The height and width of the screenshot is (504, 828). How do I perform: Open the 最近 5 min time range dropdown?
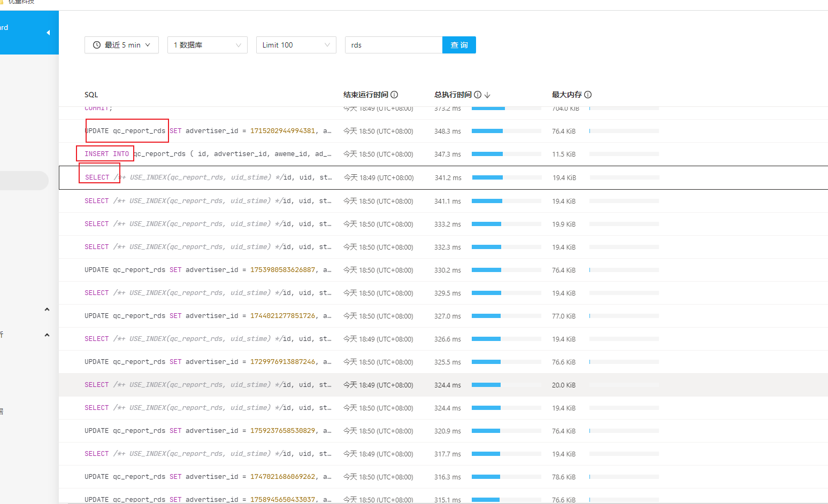121,45
